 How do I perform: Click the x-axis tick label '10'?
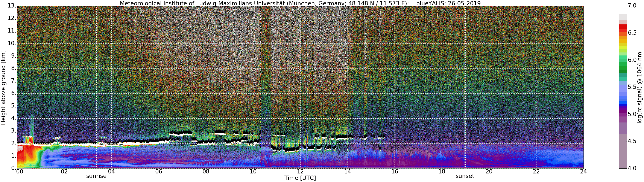coord(253,172)
